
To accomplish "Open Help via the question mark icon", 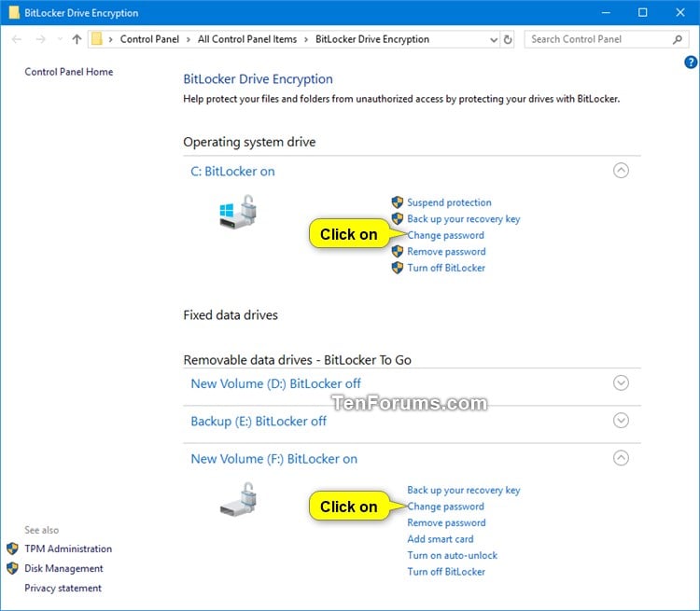I will (x=691, y=62).
